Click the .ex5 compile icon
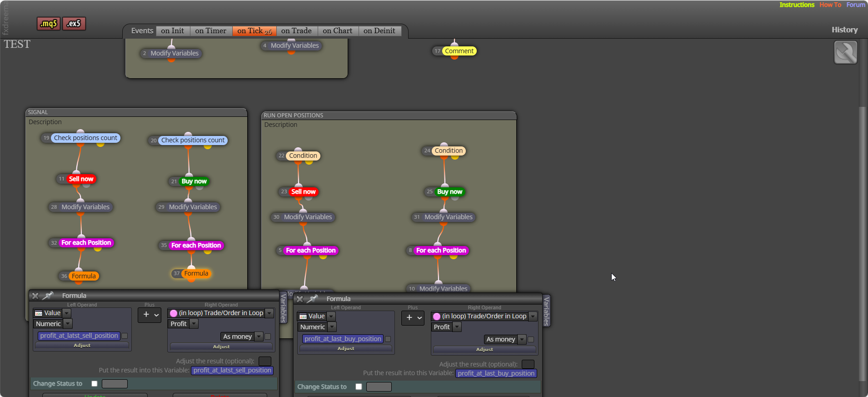868x397 pixels. click(74, 24)
